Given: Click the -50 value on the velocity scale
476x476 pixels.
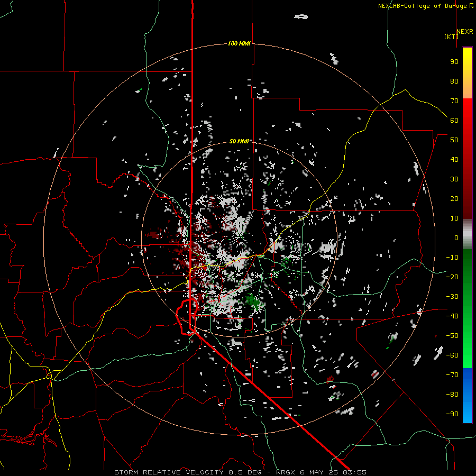Looking at the screenshot, I should (x=452, y=336).
